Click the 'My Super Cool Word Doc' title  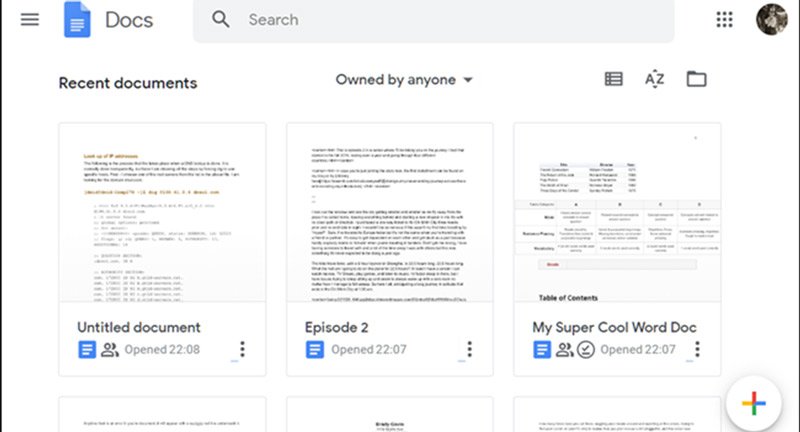614,327
